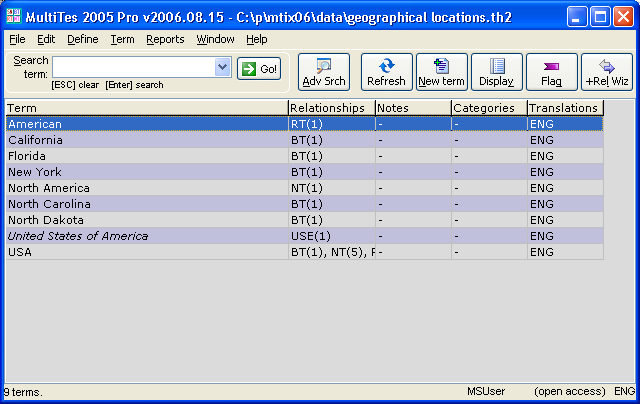Expand the Search term dropdown arrow
The width and height of the screenshot is (640, 404).
tap(223, 67)
